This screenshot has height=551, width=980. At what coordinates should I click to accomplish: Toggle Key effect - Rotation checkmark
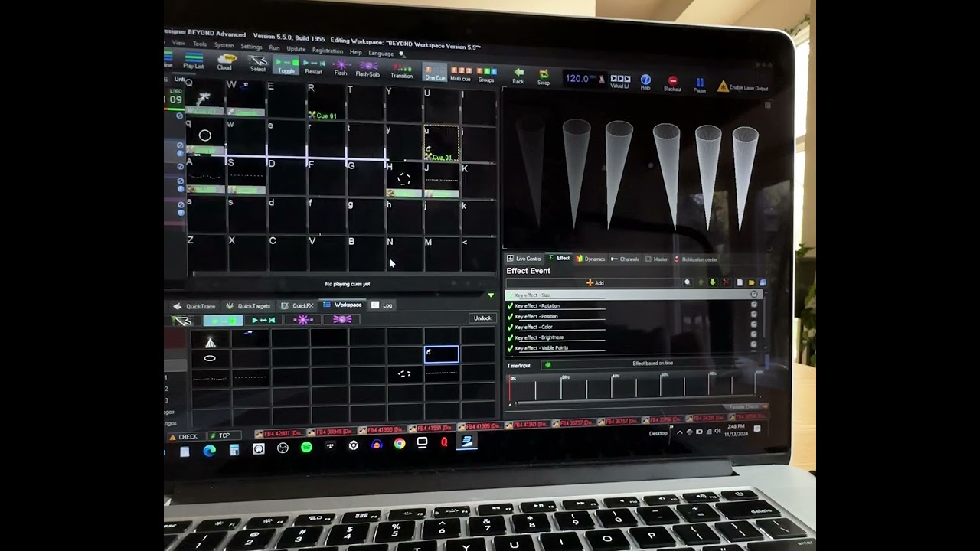511,306
